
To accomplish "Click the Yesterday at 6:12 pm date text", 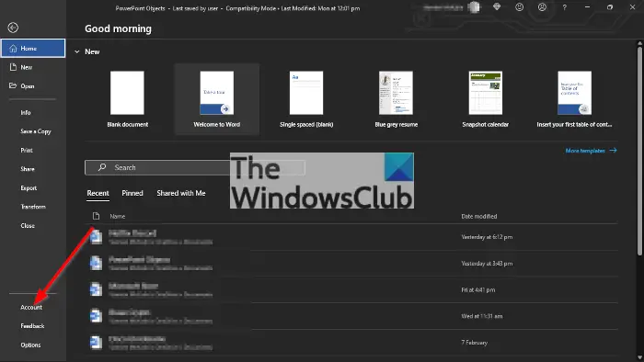I will (487, 237).
